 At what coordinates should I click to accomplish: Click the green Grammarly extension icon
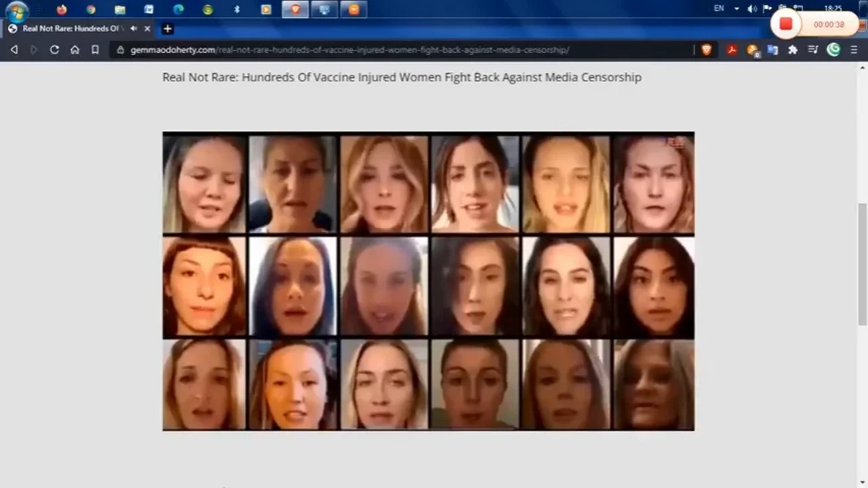833,49
